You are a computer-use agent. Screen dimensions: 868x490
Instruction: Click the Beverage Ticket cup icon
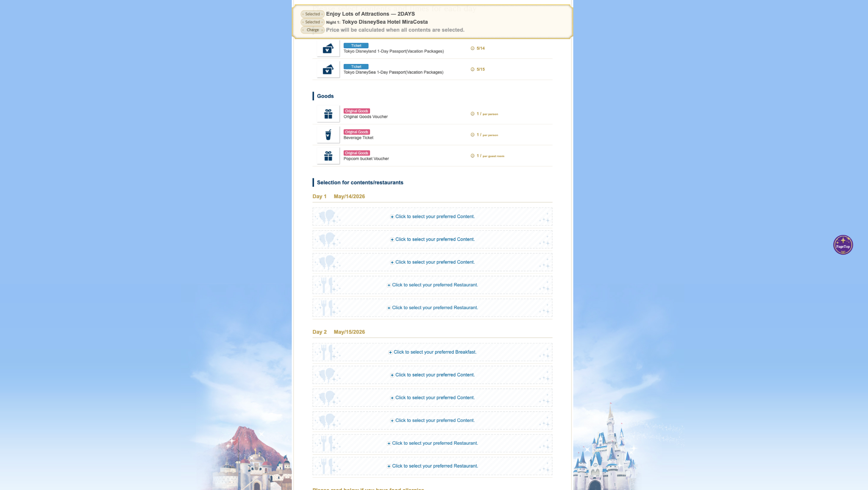point(328,135)
